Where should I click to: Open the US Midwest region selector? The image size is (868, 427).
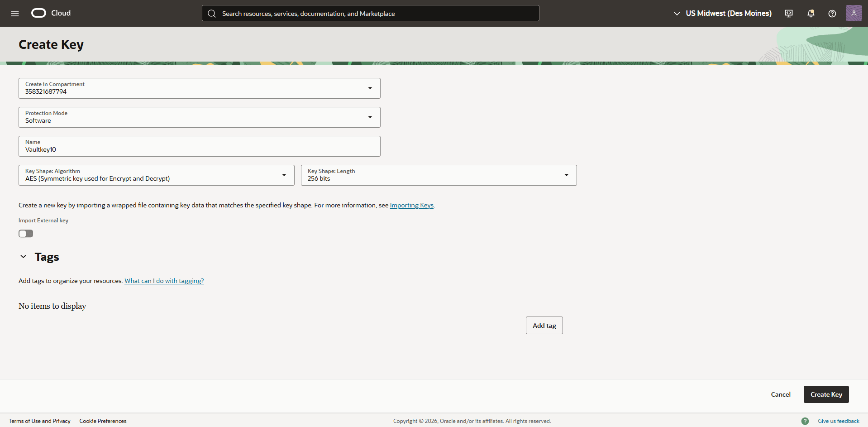[722, 14]
